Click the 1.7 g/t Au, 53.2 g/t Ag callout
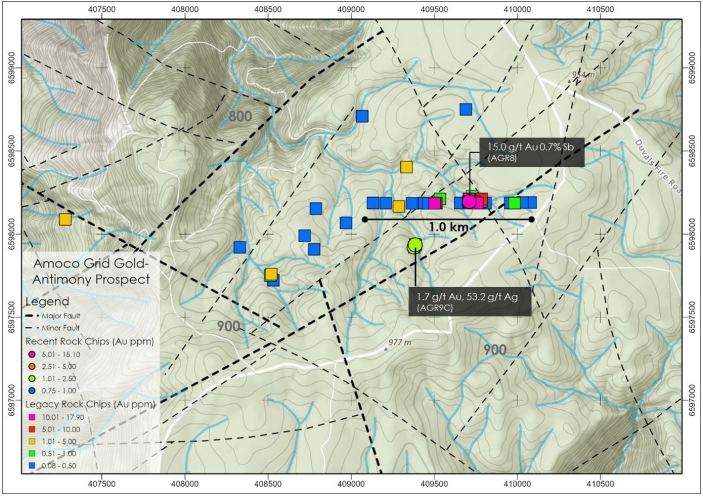703x496 pixels. 469,301
